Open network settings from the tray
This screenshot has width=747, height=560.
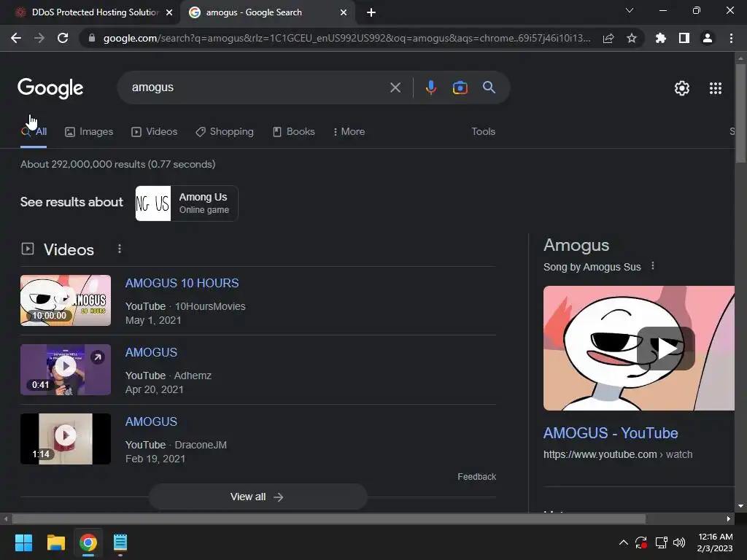click(x=661, y=542)
